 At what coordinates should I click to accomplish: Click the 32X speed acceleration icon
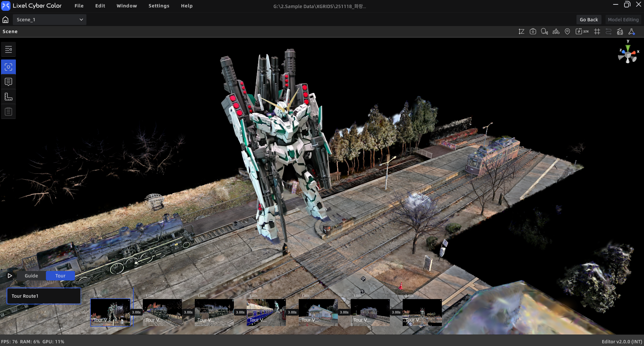pyautogui.click(x=582, y=31)
